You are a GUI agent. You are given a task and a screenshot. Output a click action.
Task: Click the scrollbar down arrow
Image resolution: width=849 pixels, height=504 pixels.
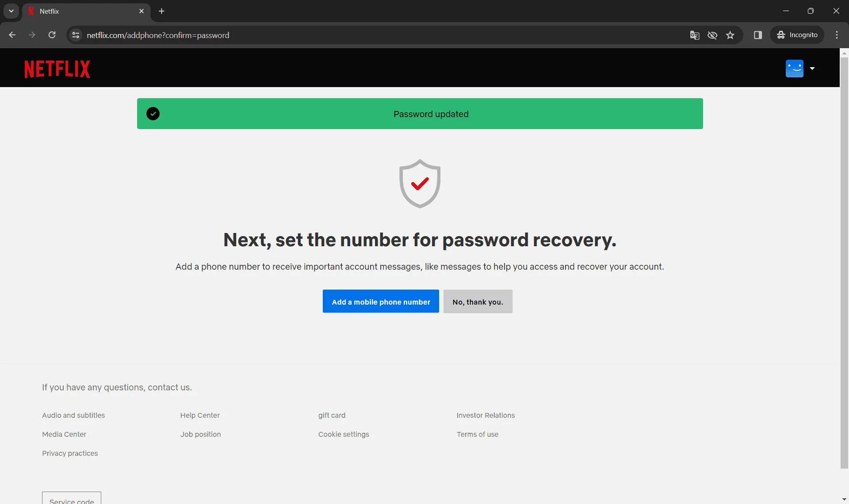click(x=844, y=500)
